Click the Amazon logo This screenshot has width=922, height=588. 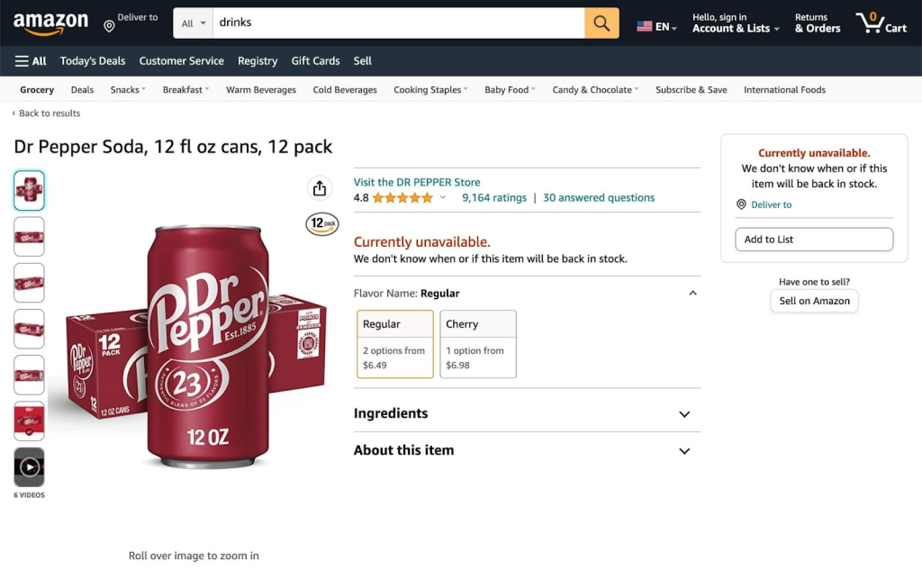pyautogui.click(x=50, y=23)
